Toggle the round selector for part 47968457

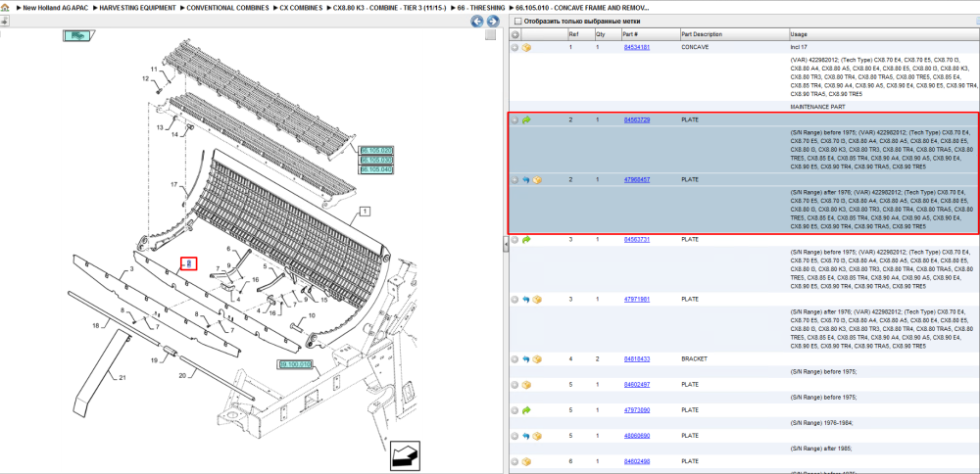point(515,180)
